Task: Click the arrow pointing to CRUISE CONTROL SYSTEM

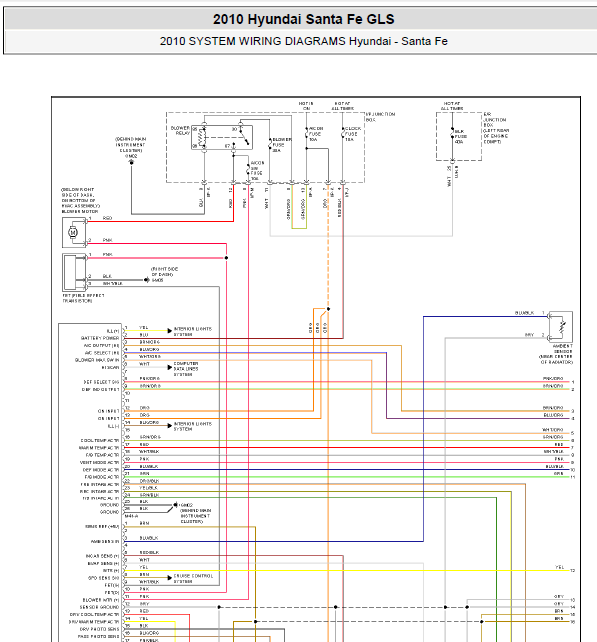Action: point(170,577)
